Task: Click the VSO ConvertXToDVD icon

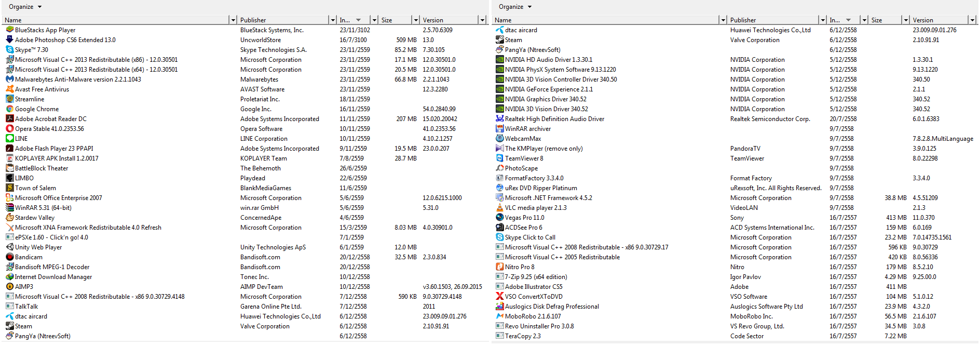Action: click(500, 297)
